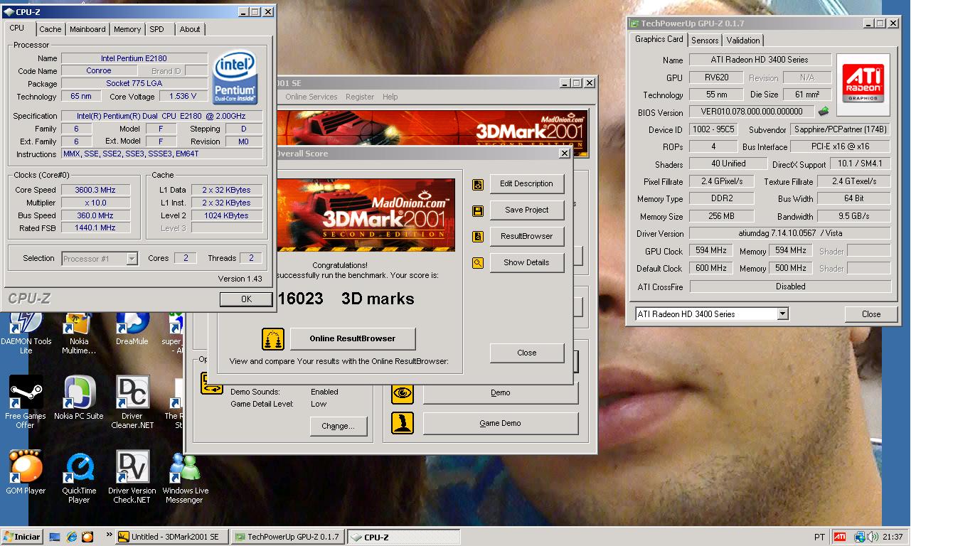This screenshot has width=980, height=546.
Task: Click the Edit Description icon
Action: pyautogui.click(x=478, y=184)
